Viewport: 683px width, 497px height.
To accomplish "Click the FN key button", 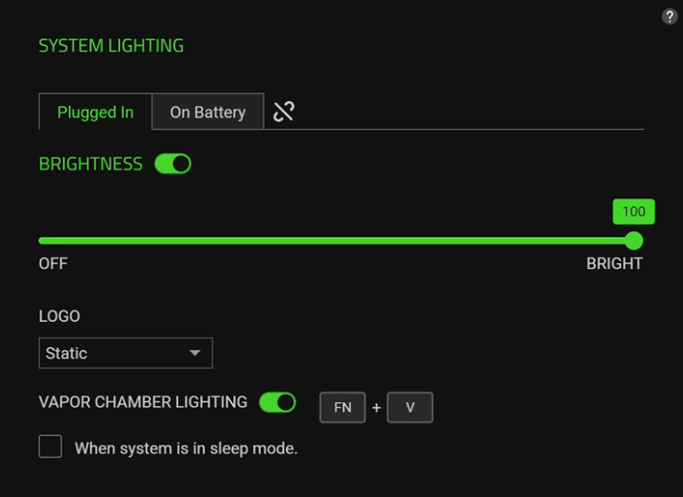I will point(343,407).
